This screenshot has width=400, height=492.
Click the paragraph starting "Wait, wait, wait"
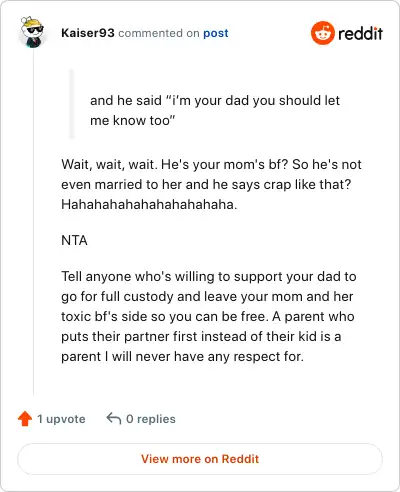pyautogui.click(x=211, y=184)
